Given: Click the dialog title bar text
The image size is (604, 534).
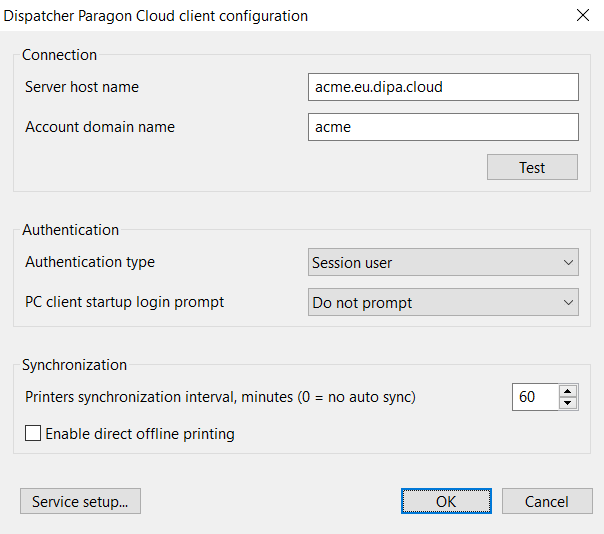Looking at the screenshot, I should point(157,16).
